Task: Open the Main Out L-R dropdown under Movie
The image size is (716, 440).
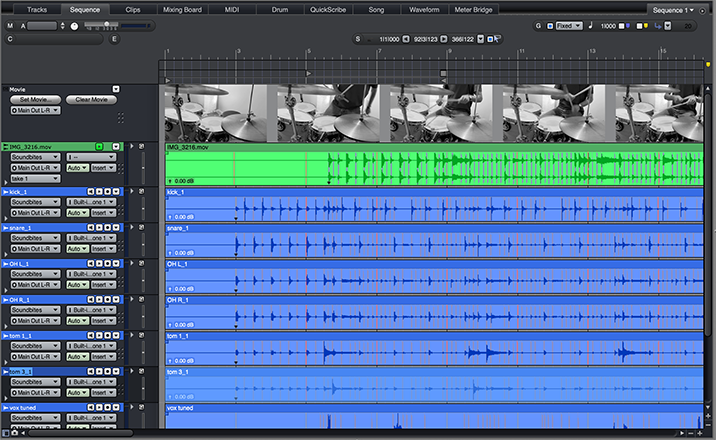Action: (x=37, y=110)
